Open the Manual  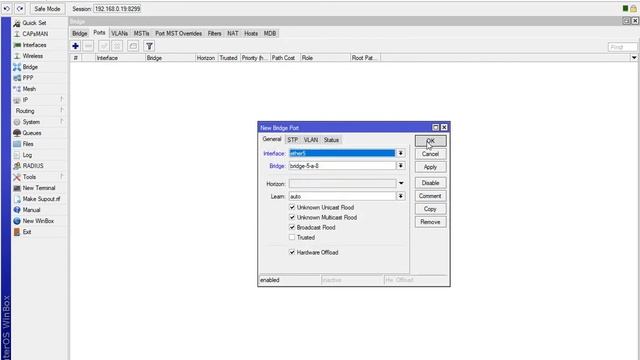(x=31, y=210)
